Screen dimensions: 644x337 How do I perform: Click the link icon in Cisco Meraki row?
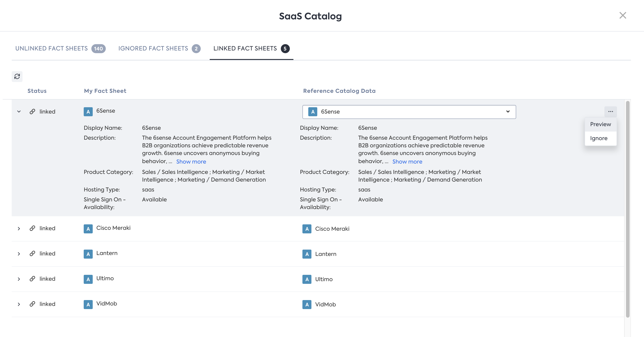(x=32, y=228)
